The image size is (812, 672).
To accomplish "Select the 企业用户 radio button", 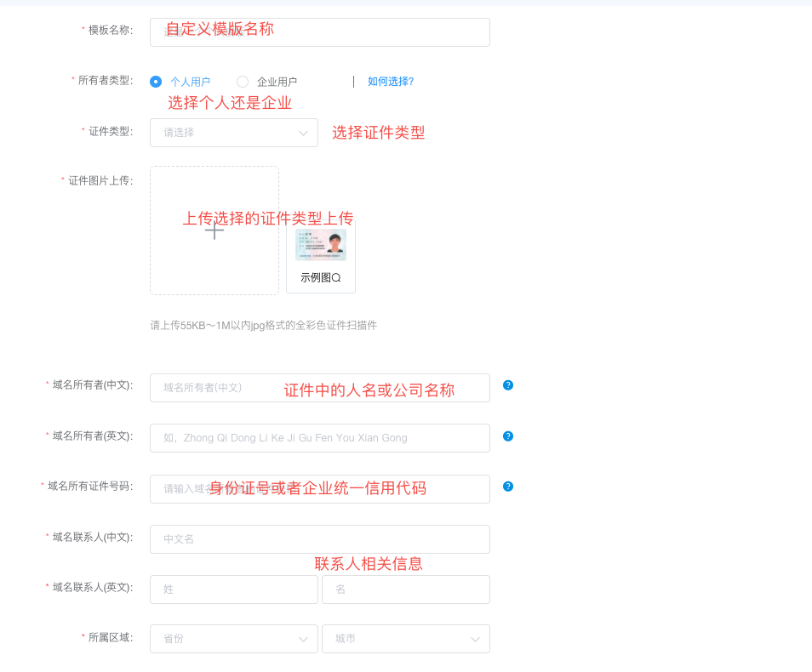I will point(243,82).
